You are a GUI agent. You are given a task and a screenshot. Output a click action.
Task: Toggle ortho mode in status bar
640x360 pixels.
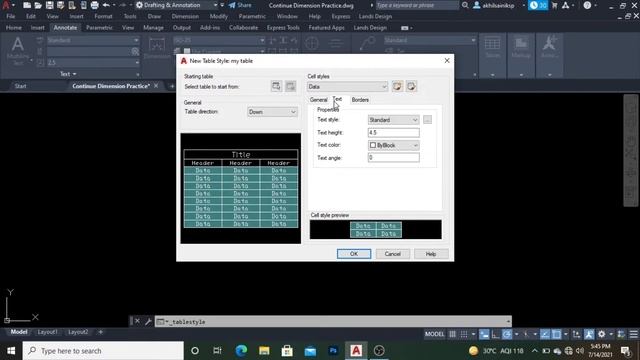click(x=496, y=334)
